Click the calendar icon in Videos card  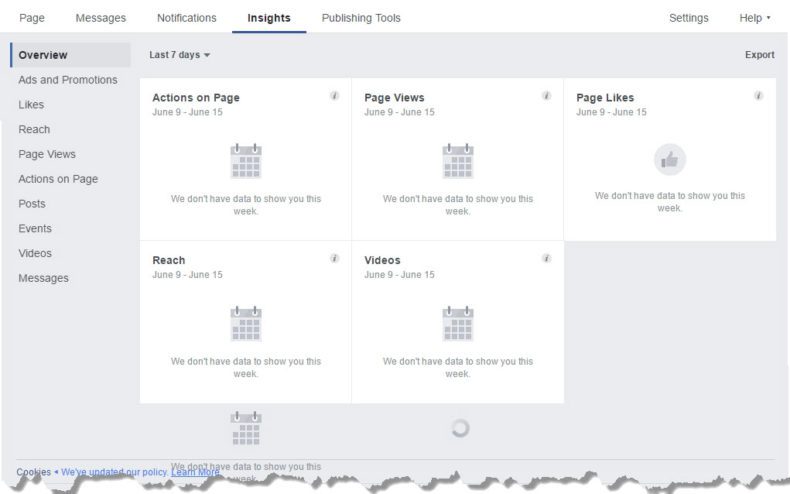click(x=458, y=324)
